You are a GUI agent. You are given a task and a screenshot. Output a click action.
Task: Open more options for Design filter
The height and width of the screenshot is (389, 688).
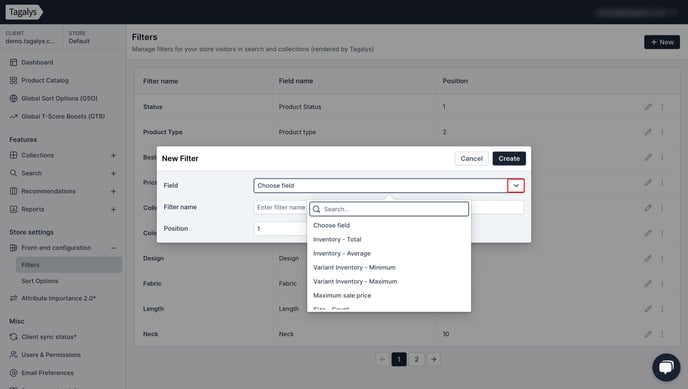click(662, 258)
